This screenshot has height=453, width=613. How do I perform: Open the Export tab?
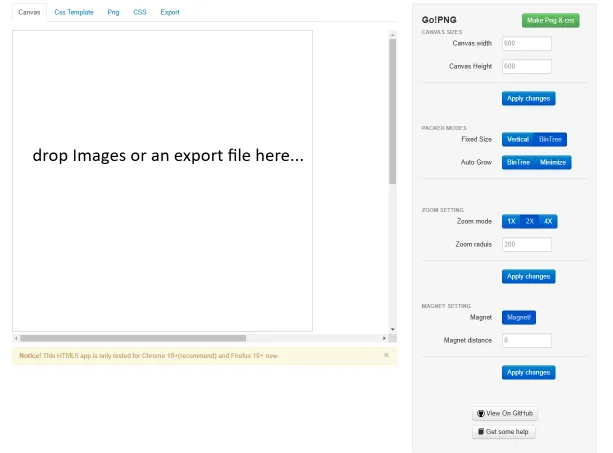coord(170,13)
